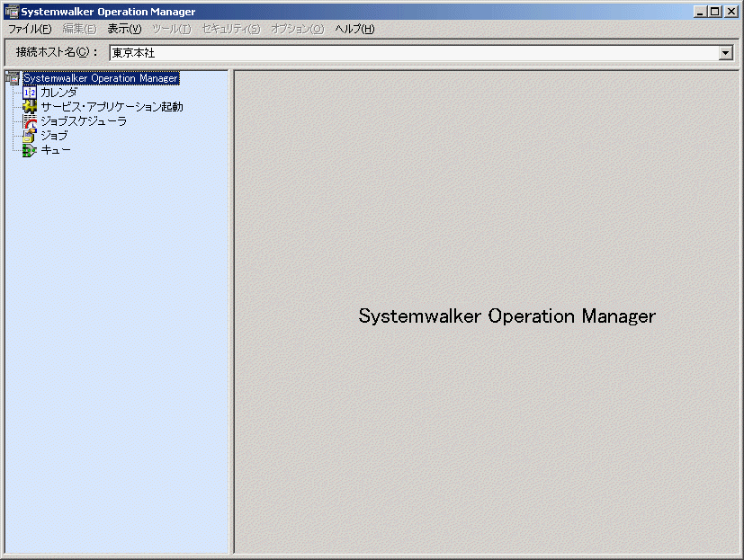Click the ジョブ folder icon in tree
This screenshot has height=560, width=744.
pos(30,136)
